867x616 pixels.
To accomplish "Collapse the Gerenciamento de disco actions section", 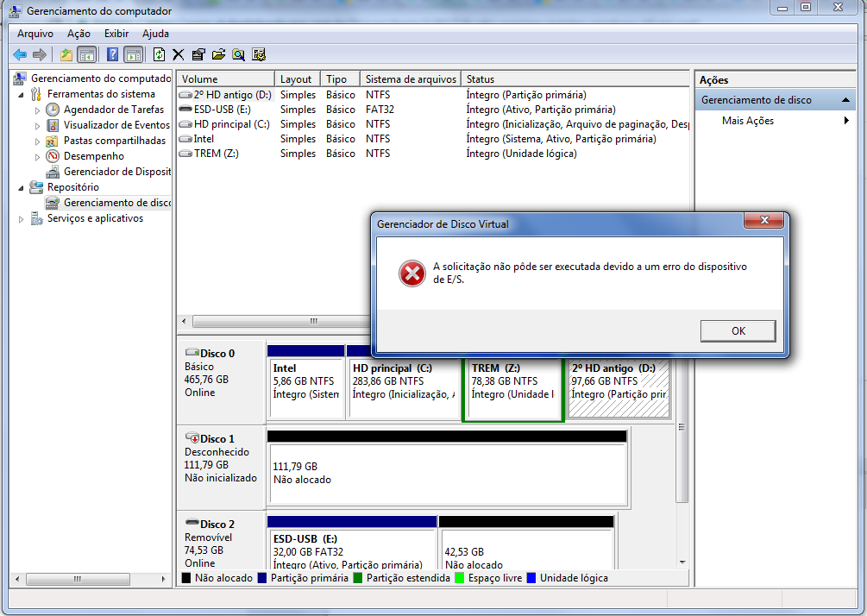I will click(x=845, y=100).
